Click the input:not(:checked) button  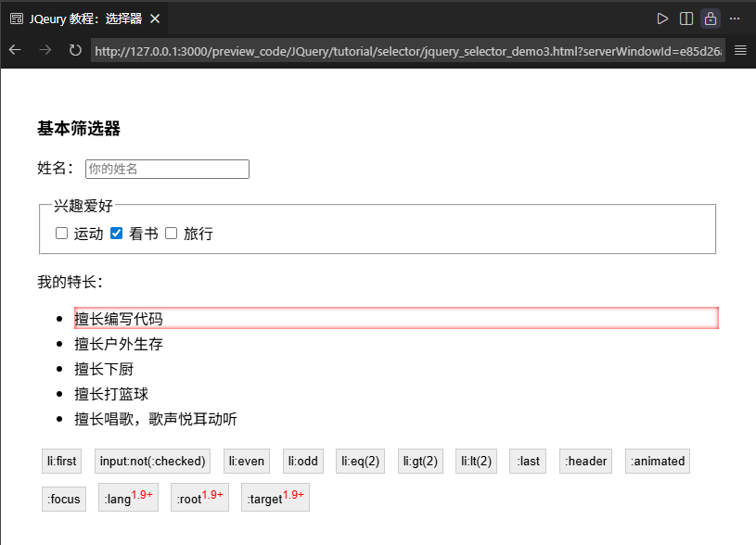coord(152,462)
